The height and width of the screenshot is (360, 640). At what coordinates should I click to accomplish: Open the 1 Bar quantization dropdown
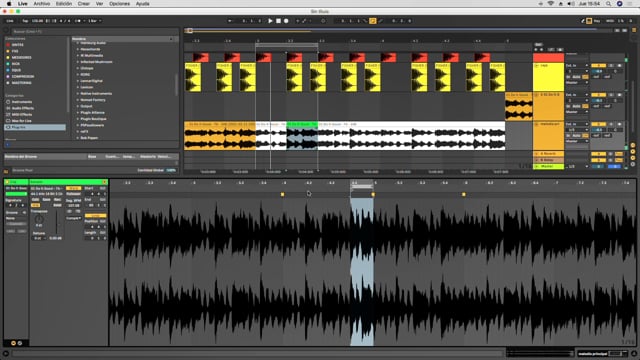tap(95, 21)
